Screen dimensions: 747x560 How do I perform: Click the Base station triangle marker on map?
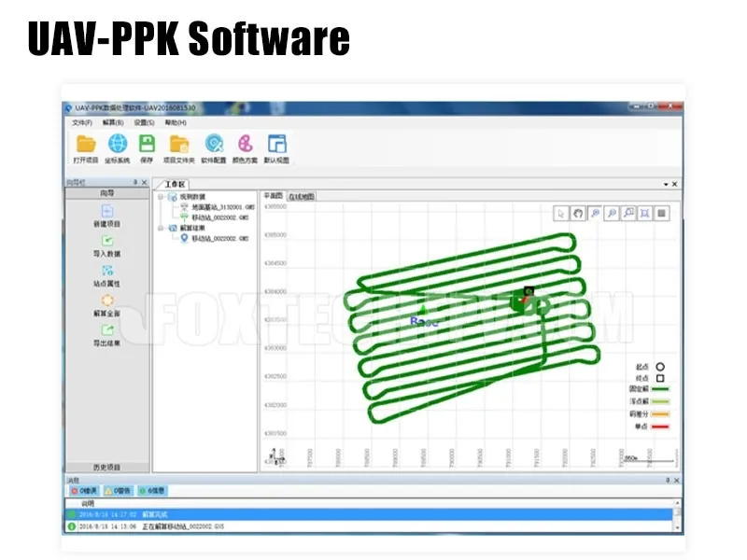(x=423, y=311)
